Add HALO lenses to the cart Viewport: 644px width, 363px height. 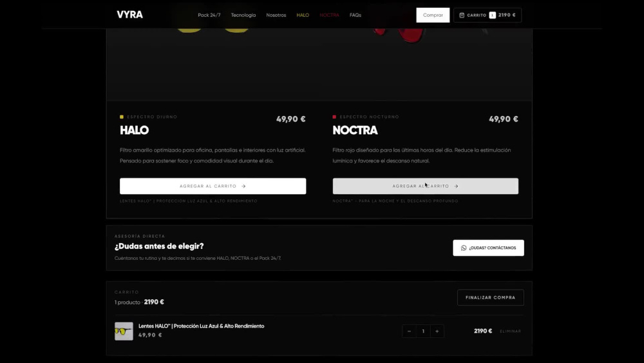(213, 186)
